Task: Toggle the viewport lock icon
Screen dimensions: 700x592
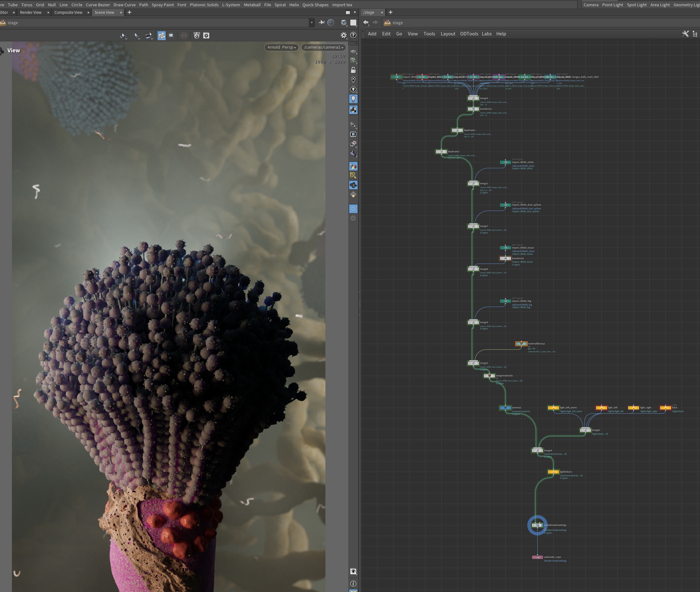Action: click(353, 70)
